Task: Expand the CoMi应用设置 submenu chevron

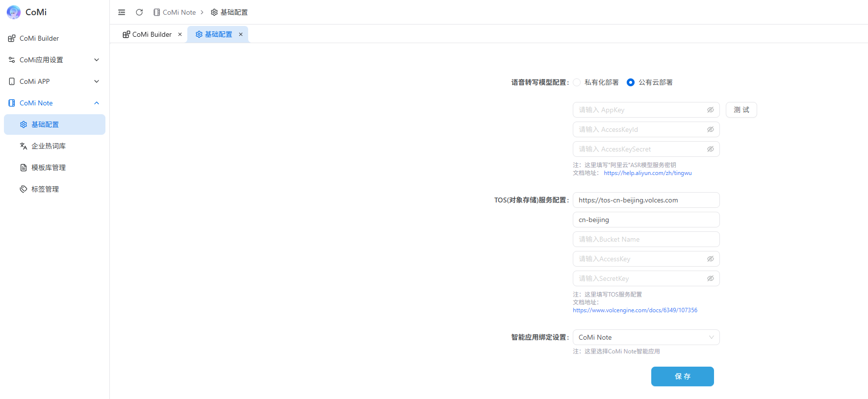Action: click(97, 60)
